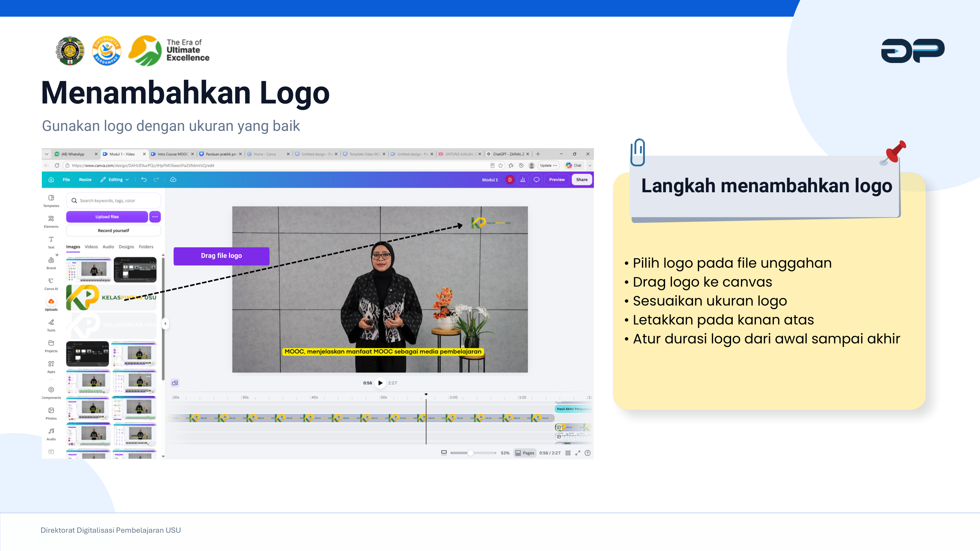Click the 1:00 mark on the timeline ruler
The height and width of the screenshot is (551, 980).
point(453,397)
